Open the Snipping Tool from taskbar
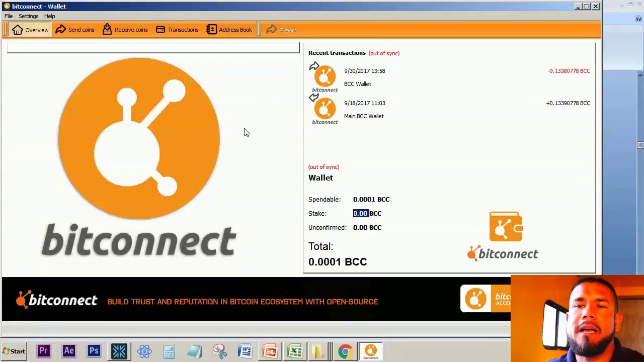This screenshot has width=644, height=362. [220, 351]
